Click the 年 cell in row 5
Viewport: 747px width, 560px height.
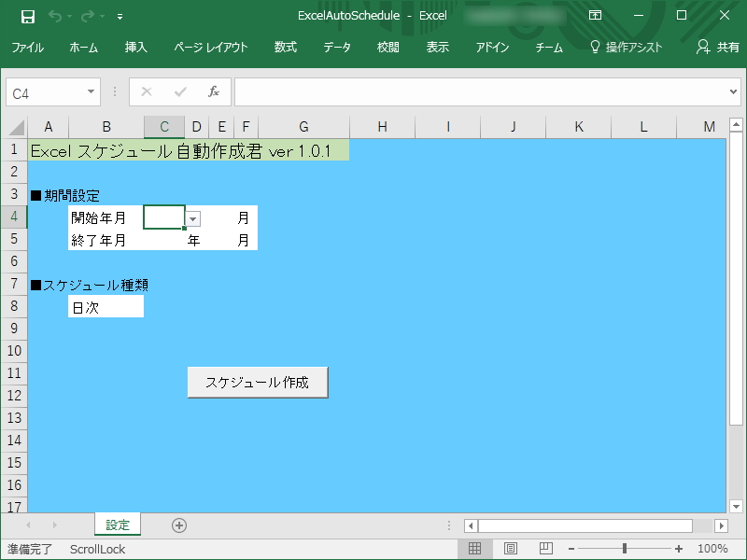click(196, 240)
